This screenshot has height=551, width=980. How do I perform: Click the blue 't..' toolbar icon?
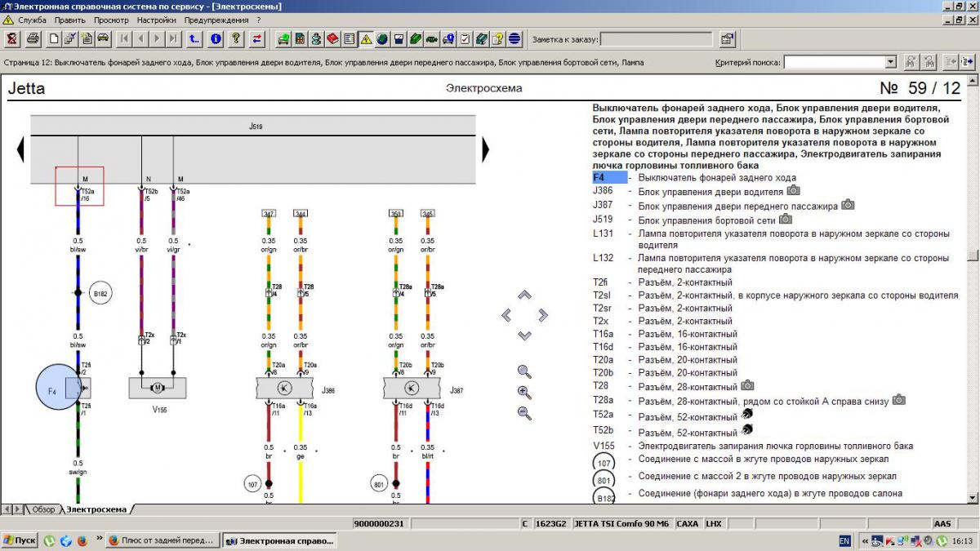194,38
